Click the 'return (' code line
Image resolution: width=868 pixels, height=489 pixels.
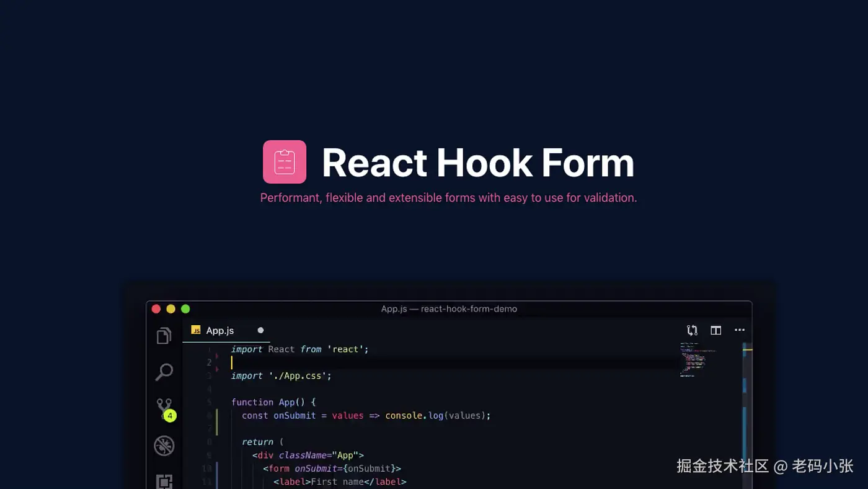[262, 442]
